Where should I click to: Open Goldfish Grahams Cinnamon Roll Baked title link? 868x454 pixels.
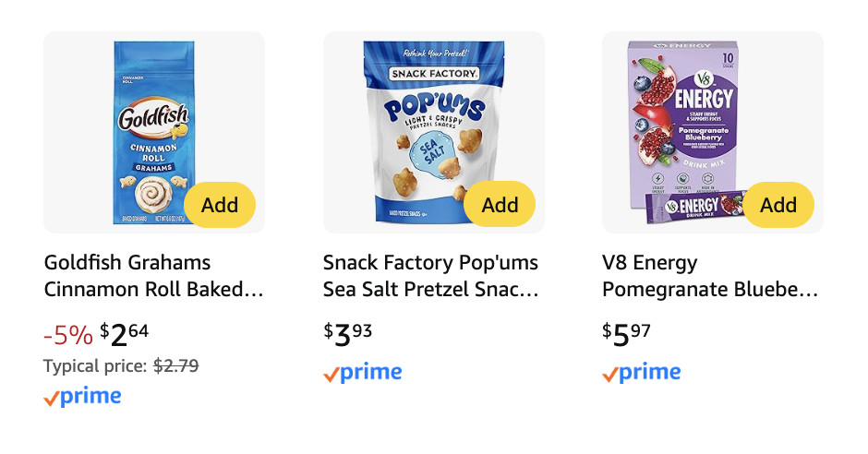153,276
